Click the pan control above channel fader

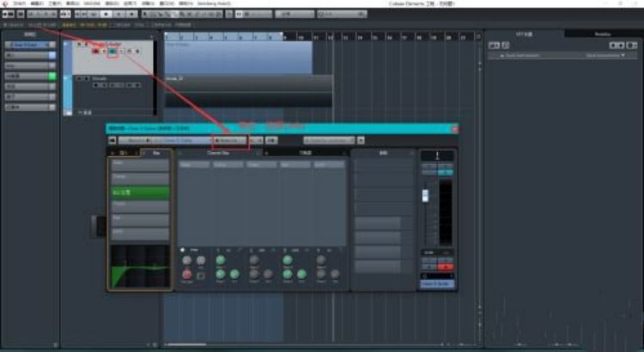[437, 155]
